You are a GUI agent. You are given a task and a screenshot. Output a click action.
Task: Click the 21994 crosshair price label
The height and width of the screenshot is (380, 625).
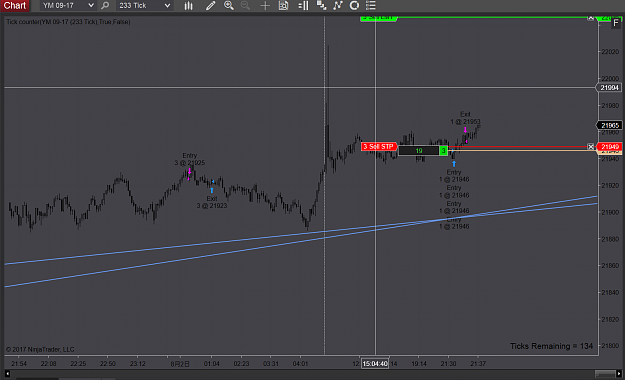click(x=609, y=88)
